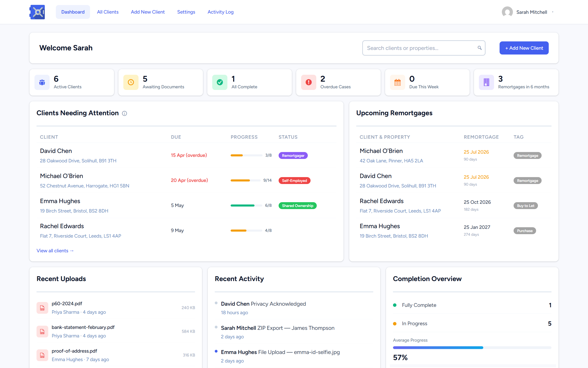Click the green Shared Ownership badge
588x368 pixels.
pyautogui.click(x=297, y=206)
